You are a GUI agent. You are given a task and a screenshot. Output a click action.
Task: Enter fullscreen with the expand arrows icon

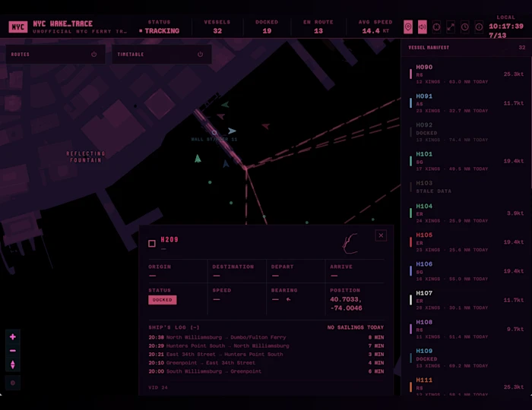[451, 27]
